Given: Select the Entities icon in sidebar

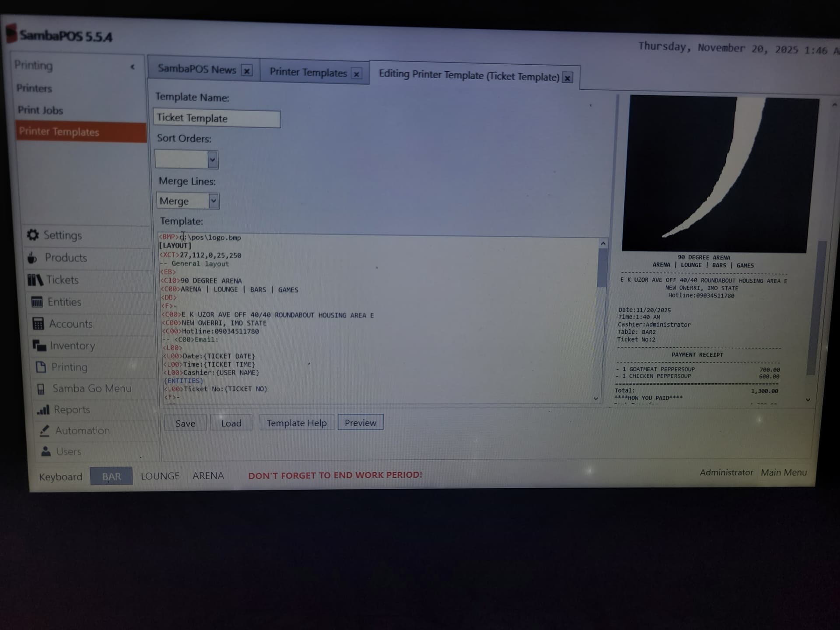Looking at the screenshot, I should click(37, 302).
